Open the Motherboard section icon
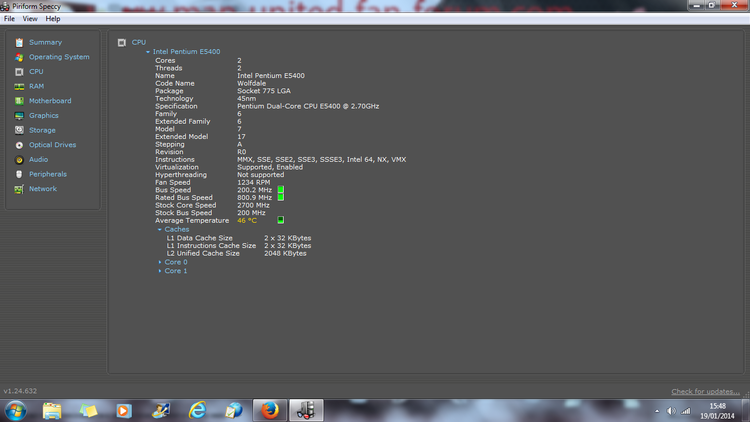 [x=19, y=101]
